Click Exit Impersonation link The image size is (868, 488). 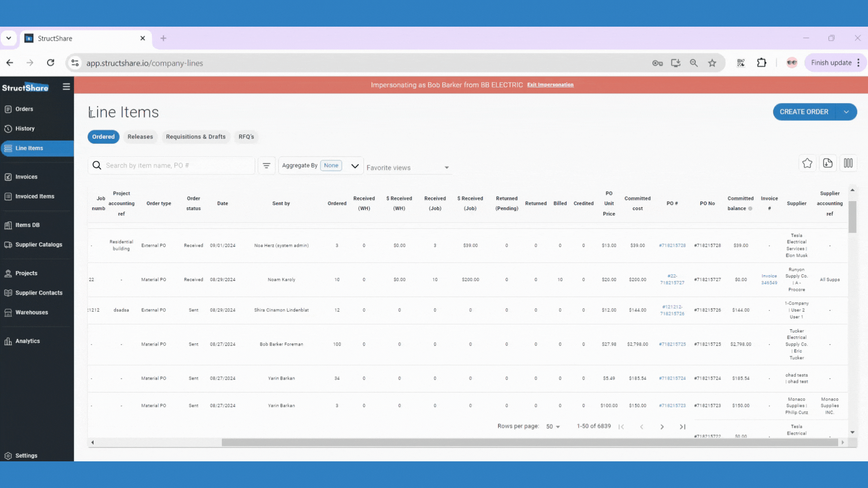[x=550, y=84]
